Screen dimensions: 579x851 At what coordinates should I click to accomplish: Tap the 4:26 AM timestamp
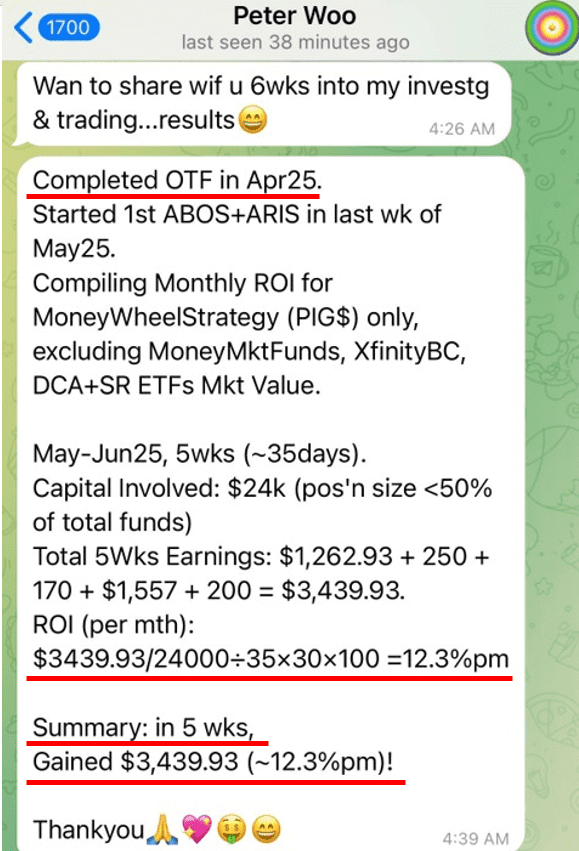[462, 129]
